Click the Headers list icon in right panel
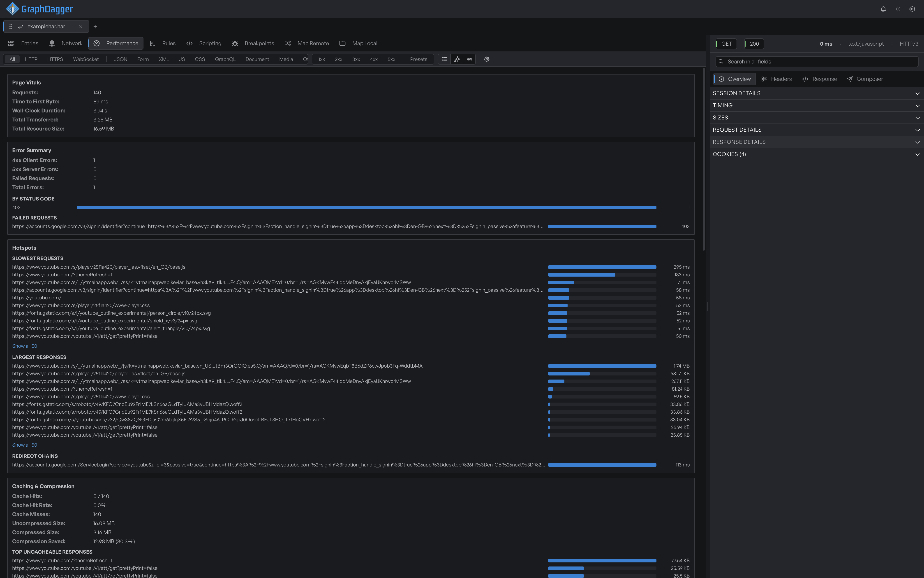This screenshot has height=578, width=924. click(764, 79)
